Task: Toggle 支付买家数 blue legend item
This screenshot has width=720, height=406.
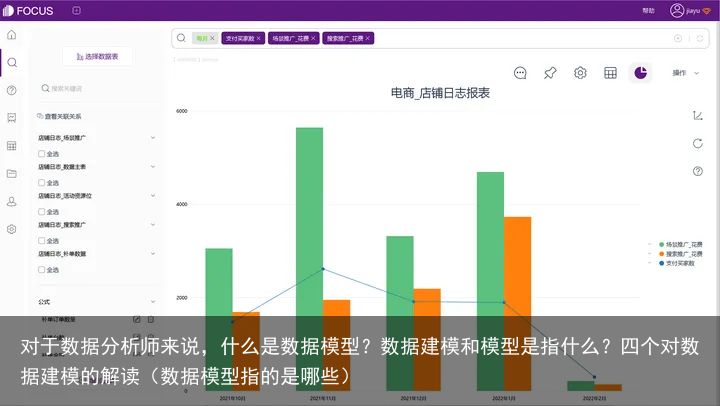Action: tap(677, 263)
